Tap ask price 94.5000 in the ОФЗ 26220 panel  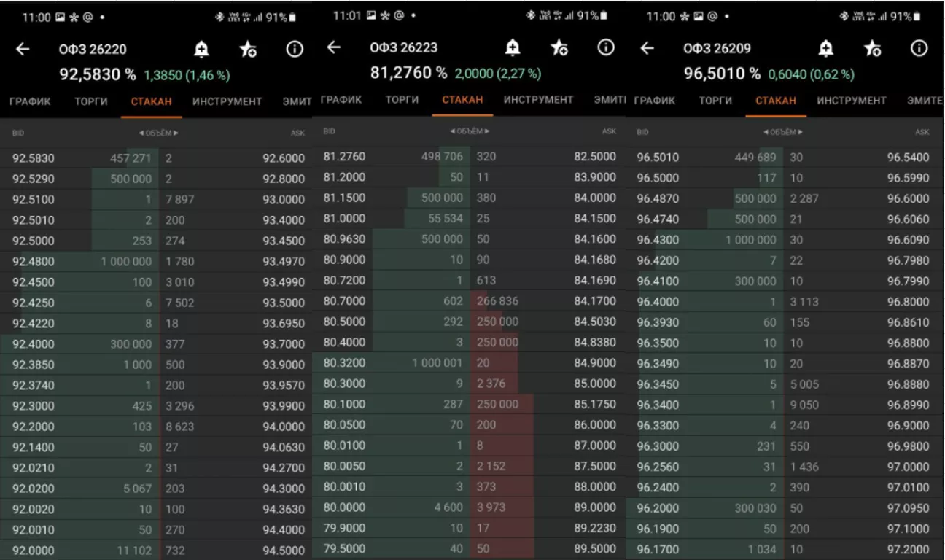(x=284, y=551)
